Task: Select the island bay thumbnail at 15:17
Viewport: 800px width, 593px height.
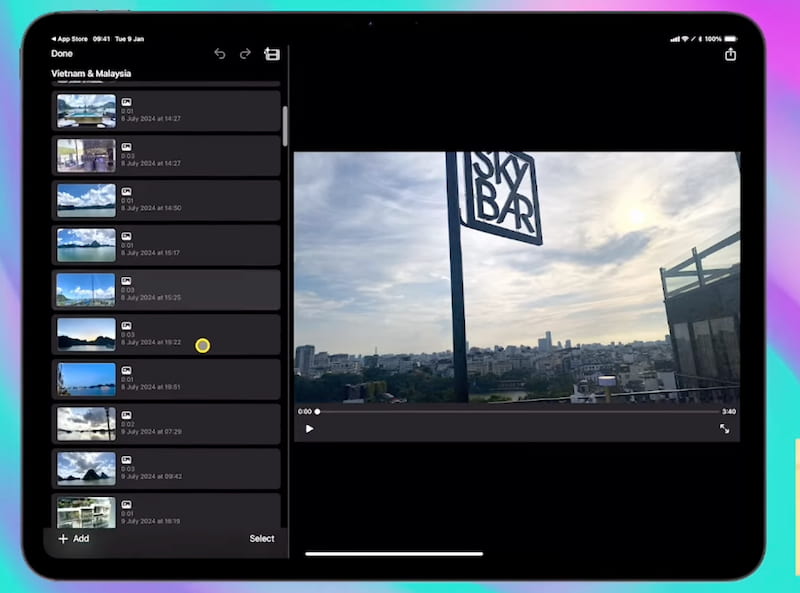Action: tap(86, 245)
